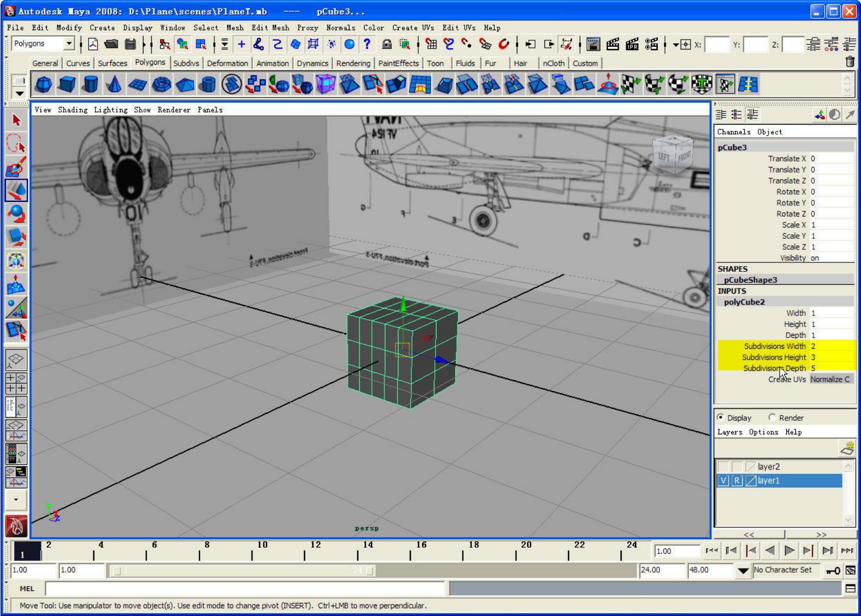Activate the Universal Manipulator tool
861x616 pixels.
(16, 261)
